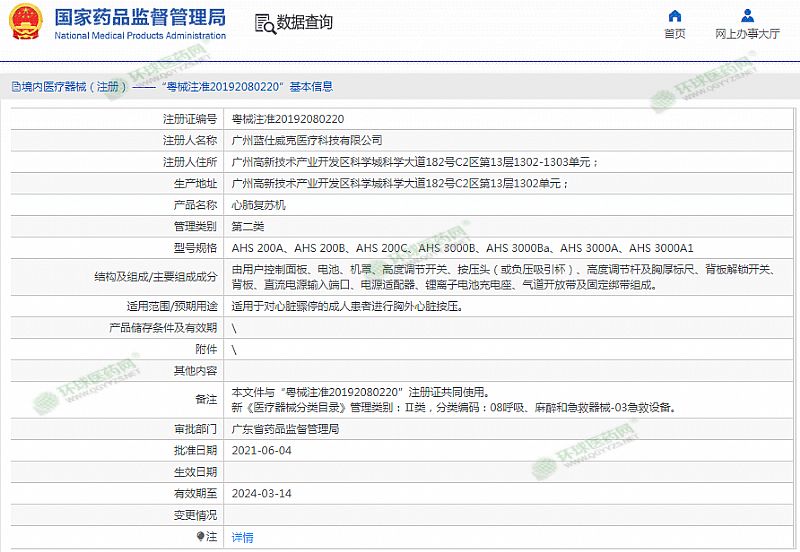800x552 pixels.
Task: Click the approving department 广东省药品监督管理局
Action: 285,429
